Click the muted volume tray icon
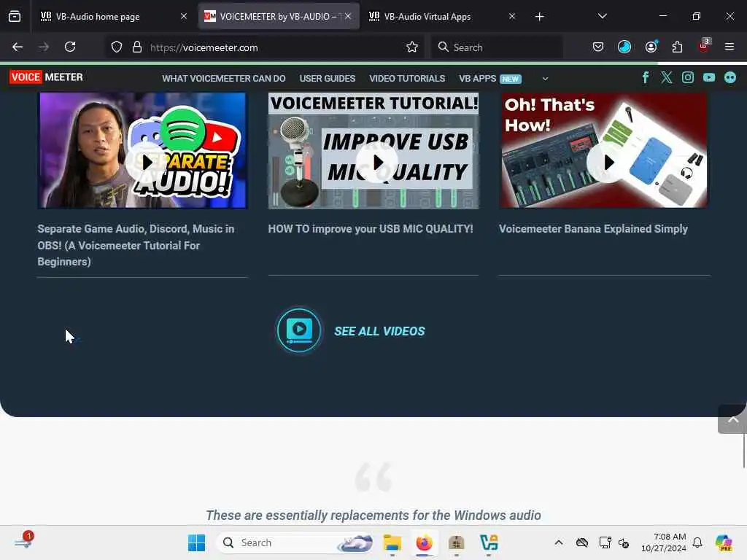Image resolution: width=747 pixels, height=560 pixels. [x=624, y=543]
